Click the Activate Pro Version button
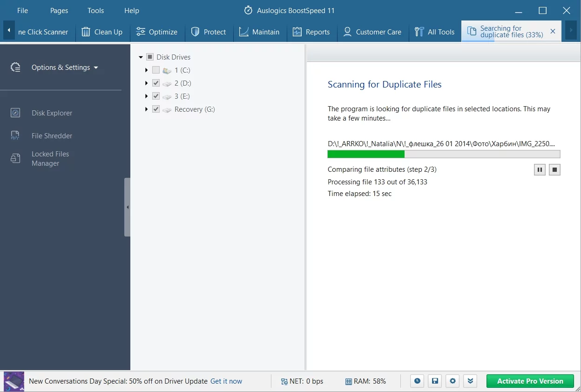 click(x=530, y=381)
